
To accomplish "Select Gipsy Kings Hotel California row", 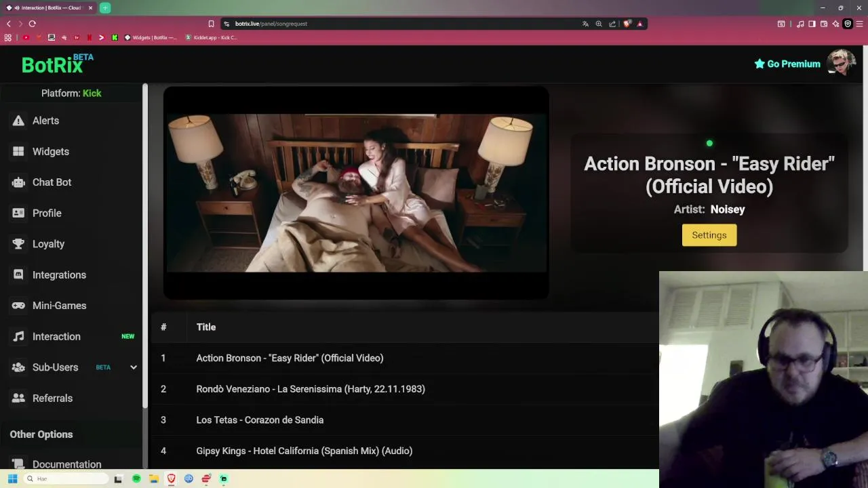I will point(405,451).
